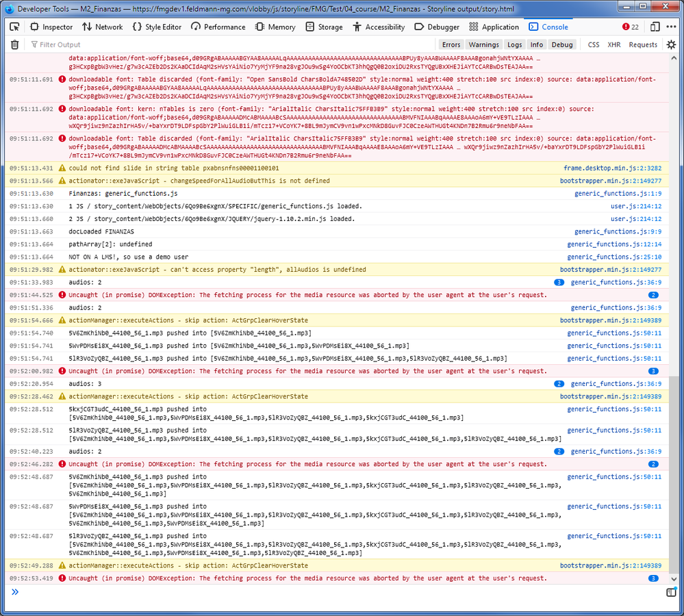
Task: Enable the XHR filter
Action: (613, 44)
